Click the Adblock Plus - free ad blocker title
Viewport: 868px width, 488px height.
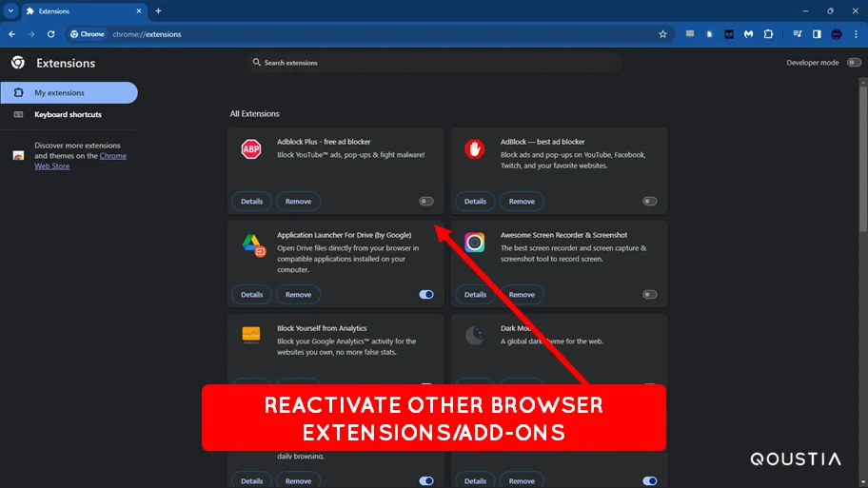(324, 142)
